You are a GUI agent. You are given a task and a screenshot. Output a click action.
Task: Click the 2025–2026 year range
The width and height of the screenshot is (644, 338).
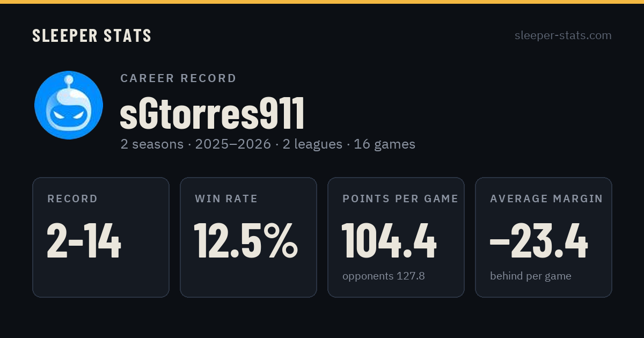point(233,144)
